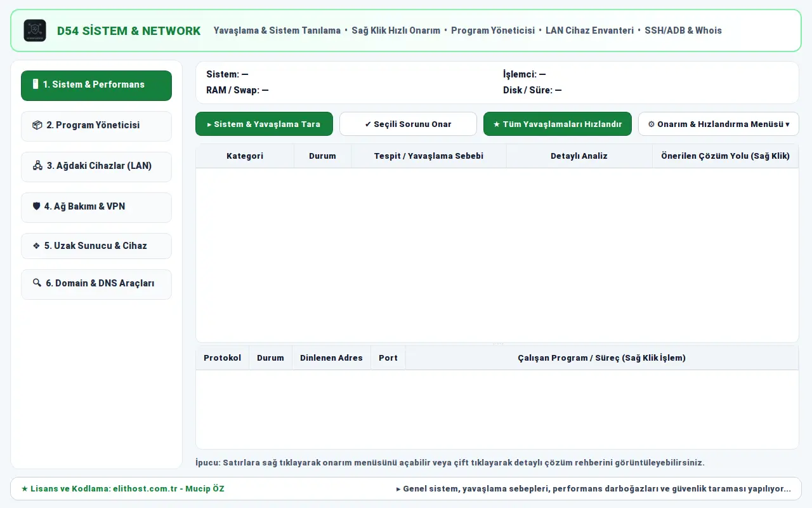This screenshot has height=508, width=812.
Task: Run Tüm Yavaşlamaları Hızlandır
Action: tap(558, 124)
